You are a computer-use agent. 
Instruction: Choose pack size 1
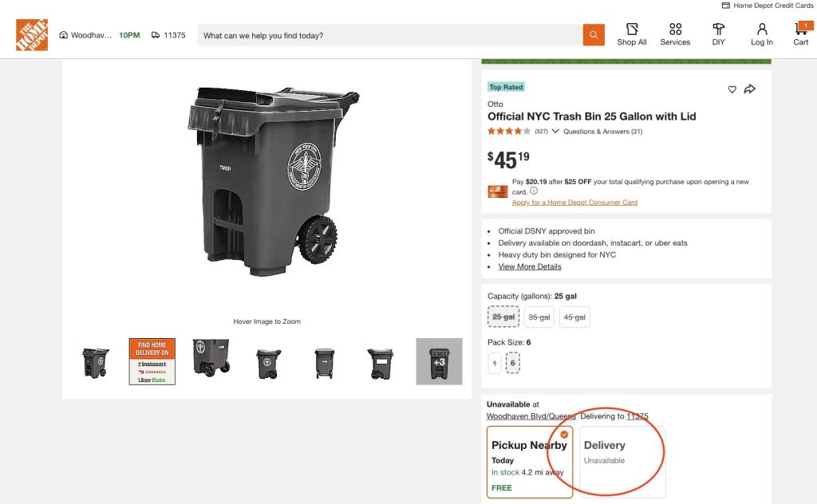pyautogui.click(x=495, y=364)
